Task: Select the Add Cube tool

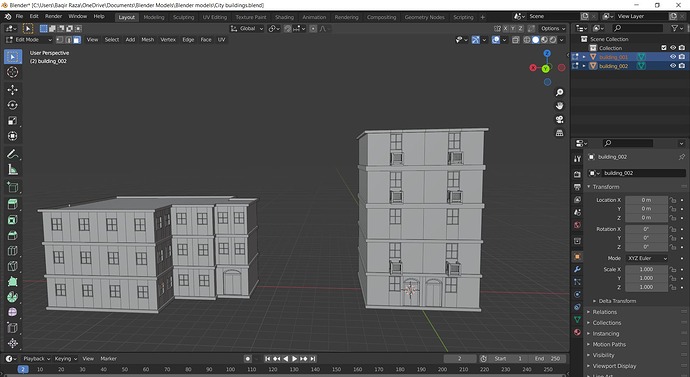Action: [13, 187]
